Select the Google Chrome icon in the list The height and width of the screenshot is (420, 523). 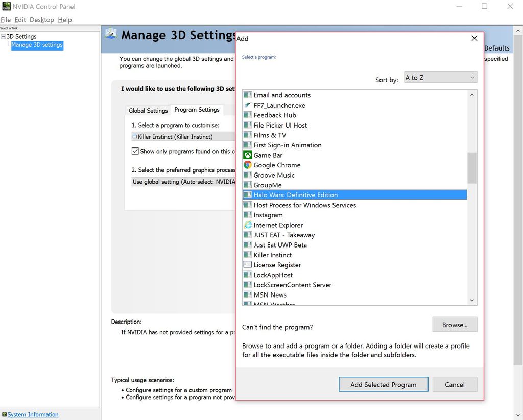(x=247, y=165)
